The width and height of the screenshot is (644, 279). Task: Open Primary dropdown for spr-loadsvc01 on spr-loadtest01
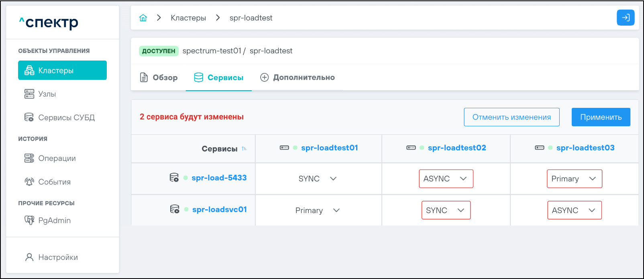tap(317, 210)
